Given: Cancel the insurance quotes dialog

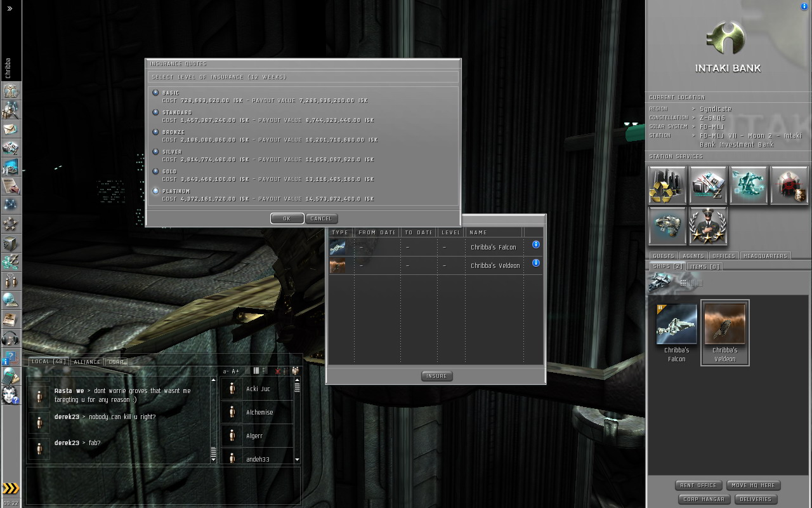Looking at the screenshot, I should pyautogui.click(x=321, y=218).
